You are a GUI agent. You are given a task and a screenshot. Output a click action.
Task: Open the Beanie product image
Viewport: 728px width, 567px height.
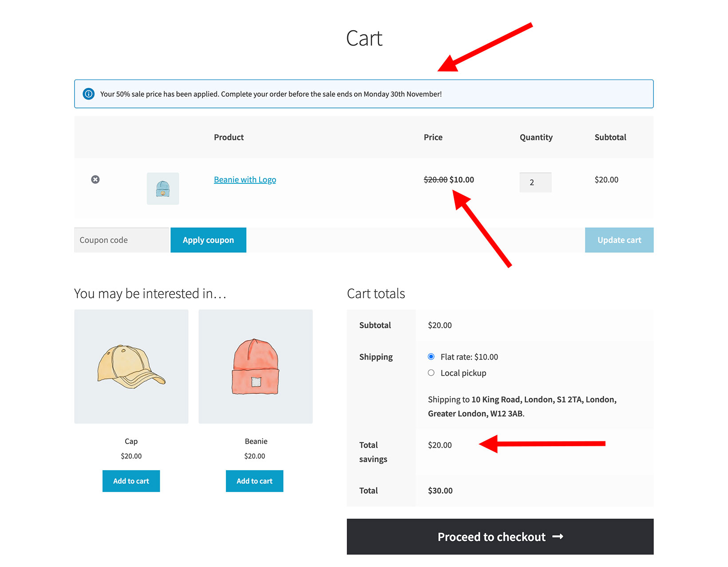pos(256,366)
